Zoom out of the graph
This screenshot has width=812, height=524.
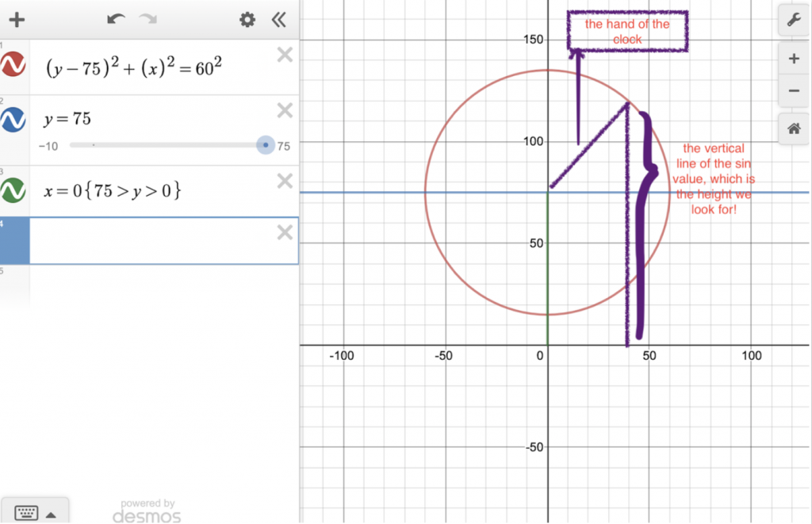pyautogui.click(x=793, y=91)
